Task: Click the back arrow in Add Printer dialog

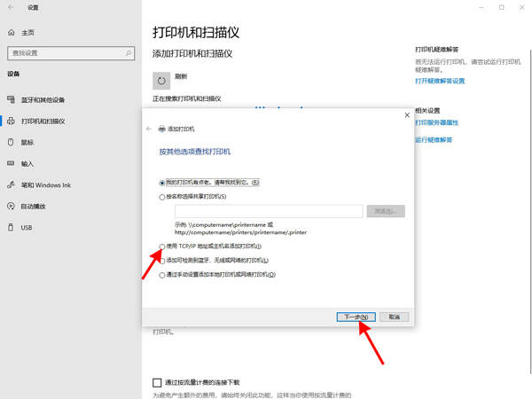Action: point(149,129)
